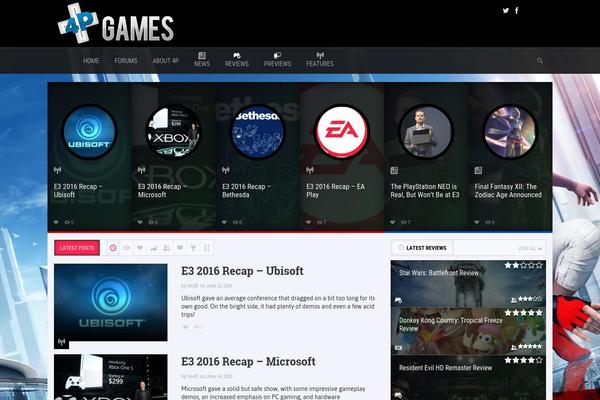This screenshot has height=400, width=600.
Task: Open carousel post E3 2016 Recap – Ubisoft
Action: (78, 191)
